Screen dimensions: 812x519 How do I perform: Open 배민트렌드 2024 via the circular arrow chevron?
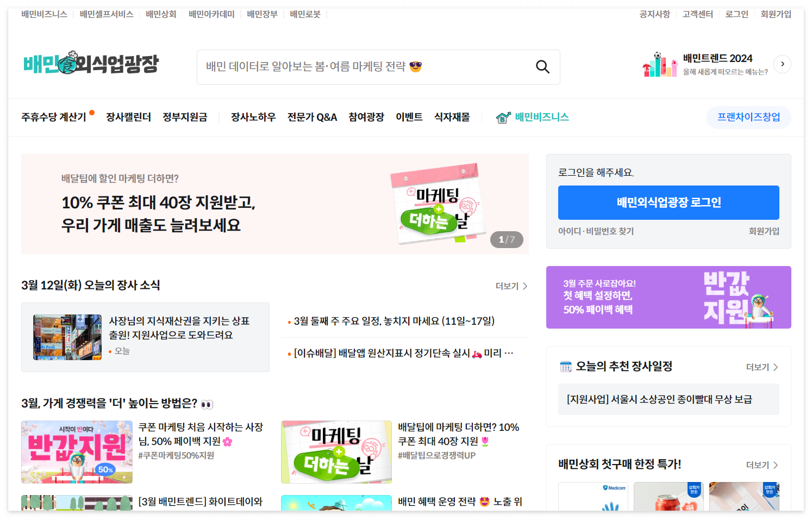pos(782,64)
